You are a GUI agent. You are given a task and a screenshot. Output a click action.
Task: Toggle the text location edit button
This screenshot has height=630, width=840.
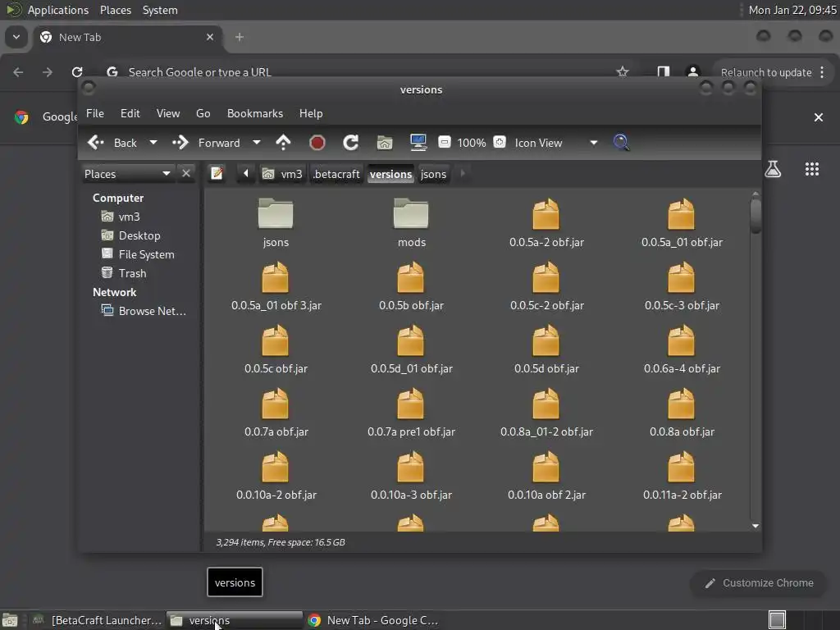click(x=217, y=173)
